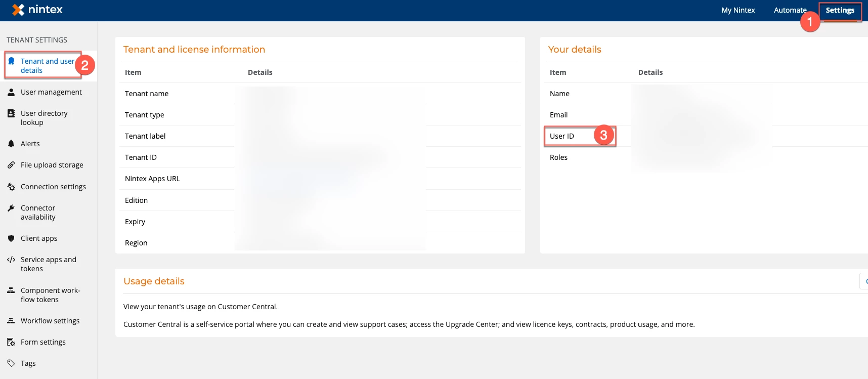Open the My Nintex tab
This screenshot has height=379, width=868.
point(738,10)
